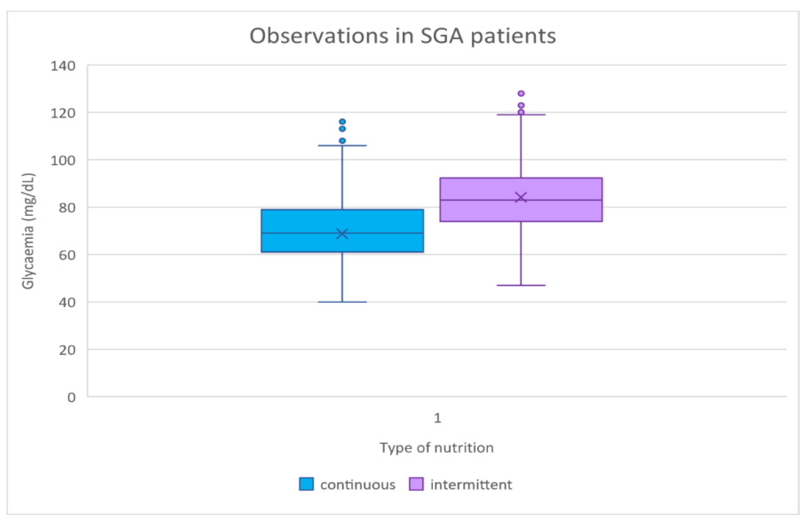Select the blue box's lower whisker cap
Image resolution: width=812 pixels, height=526 pixels.
pyautogui.click(x=342, y=302)
